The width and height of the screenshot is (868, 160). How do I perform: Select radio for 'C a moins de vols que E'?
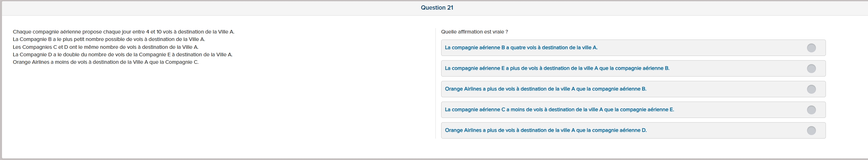click(x=811, y=110)
